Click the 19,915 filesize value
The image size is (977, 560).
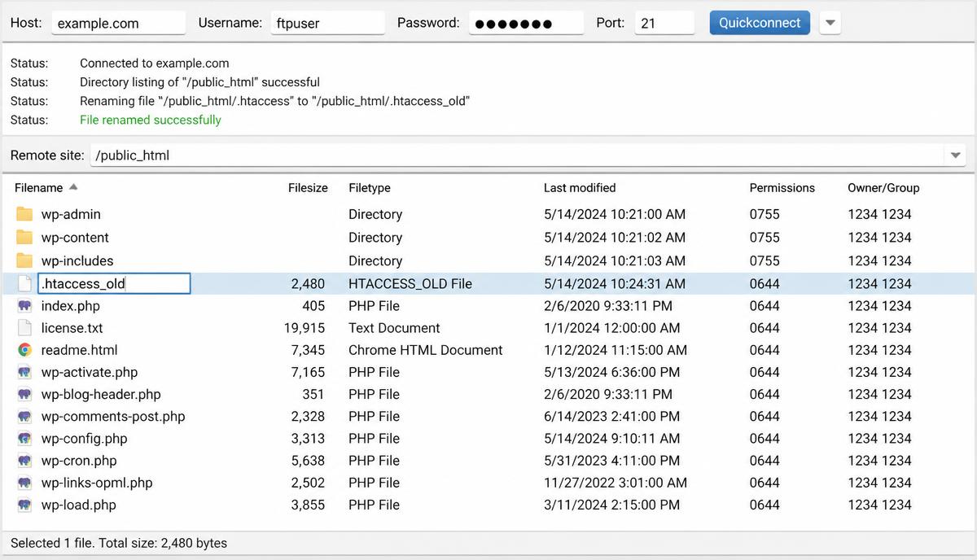click(304, 328)
